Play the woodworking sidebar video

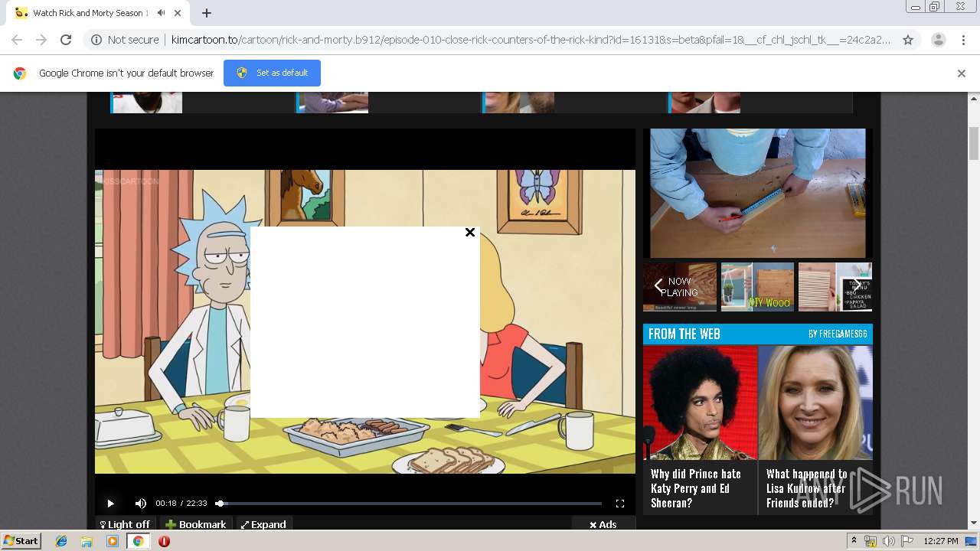click(758, 193)
